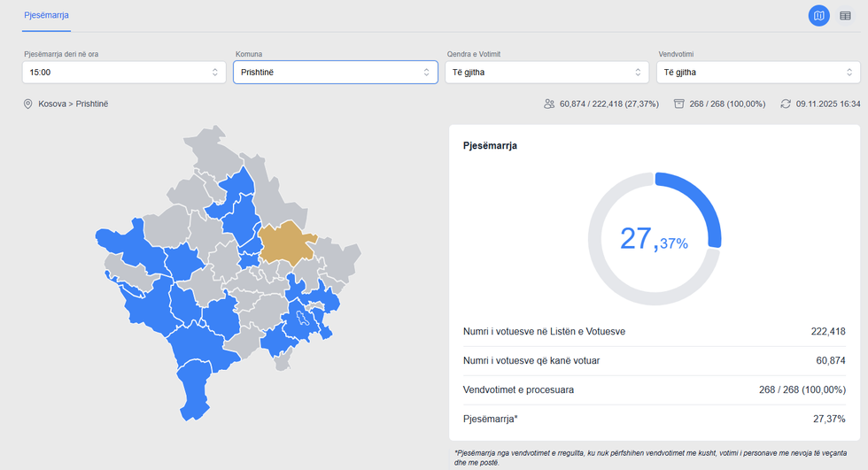Select the Pjesëmarrja tab
The image size is (868, 470).
(x=46, y=16)
